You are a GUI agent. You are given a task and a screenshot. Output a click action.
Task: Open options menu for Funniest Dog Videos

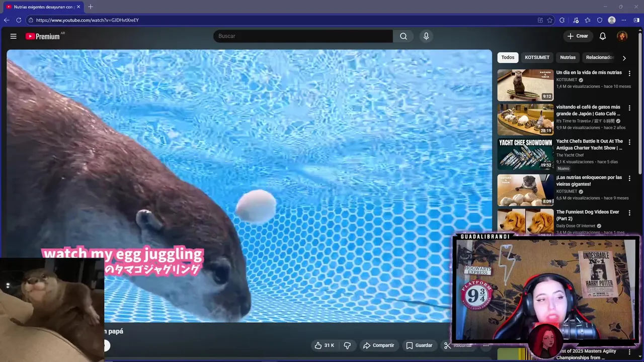629,213
